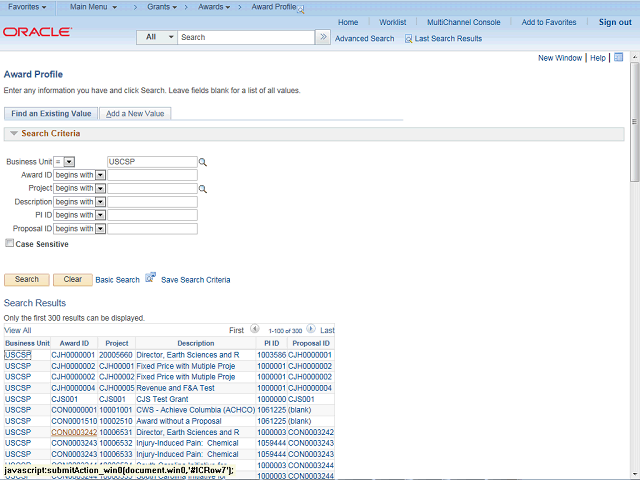Show previous results page arrow
The width and height of the screenshot is (640, 480).
(255, 329)
